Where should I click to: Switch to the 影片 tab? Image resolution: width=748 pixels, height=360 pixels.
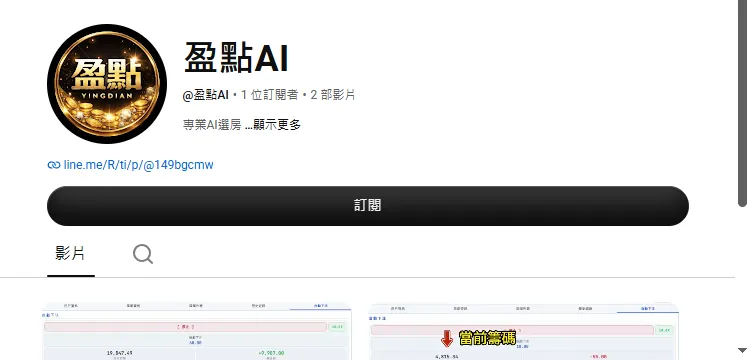coord(70,254)
